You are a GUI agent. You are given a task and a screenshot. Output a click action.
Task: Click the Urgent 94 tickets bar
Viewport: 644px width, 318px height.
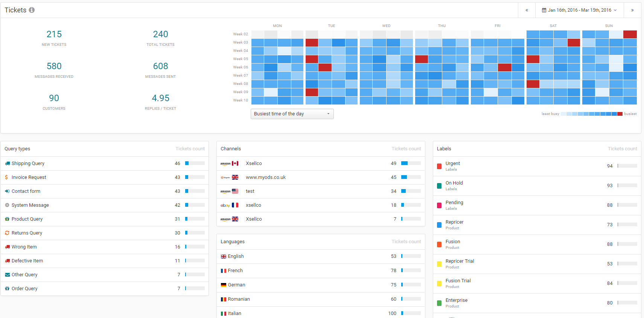[627, 166]
